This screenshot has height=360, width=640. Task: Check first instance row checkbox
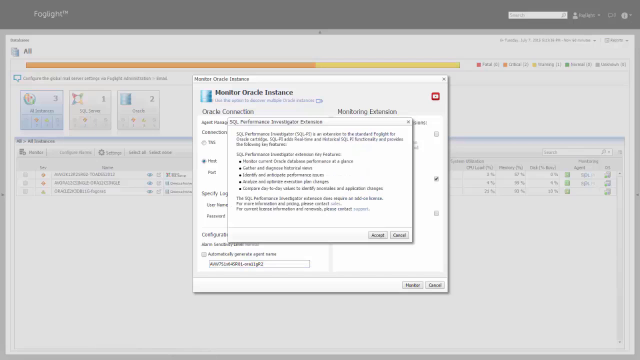pyautogui.click(x=25, y=175)
